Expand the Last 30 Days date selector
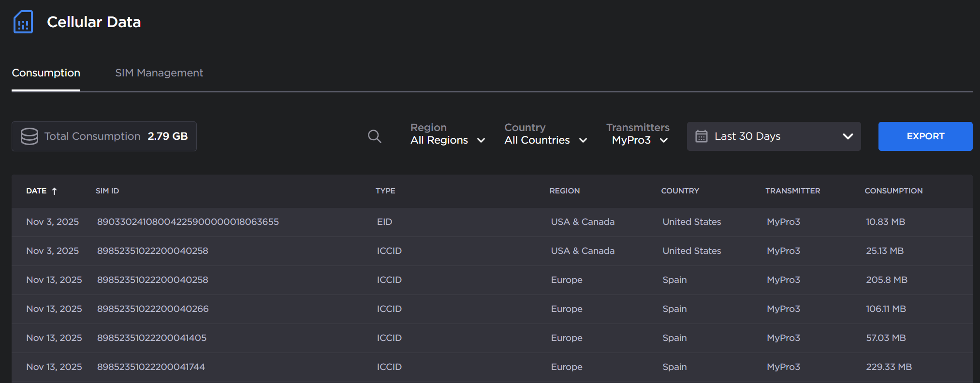 774,136
